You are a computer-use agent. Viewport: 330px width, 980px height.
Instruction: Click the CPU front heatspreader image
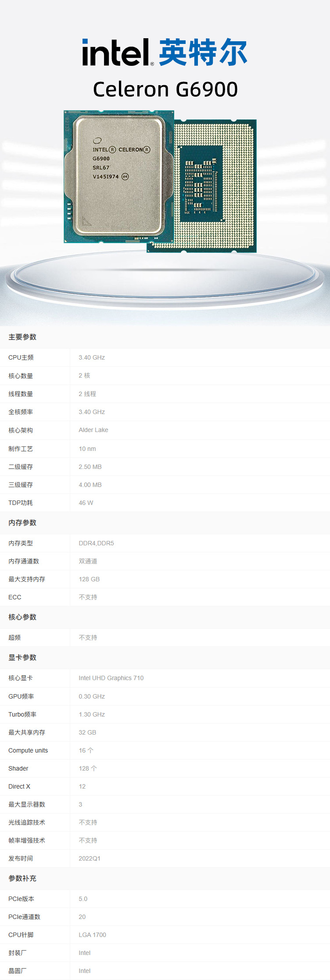coord(118,176)
